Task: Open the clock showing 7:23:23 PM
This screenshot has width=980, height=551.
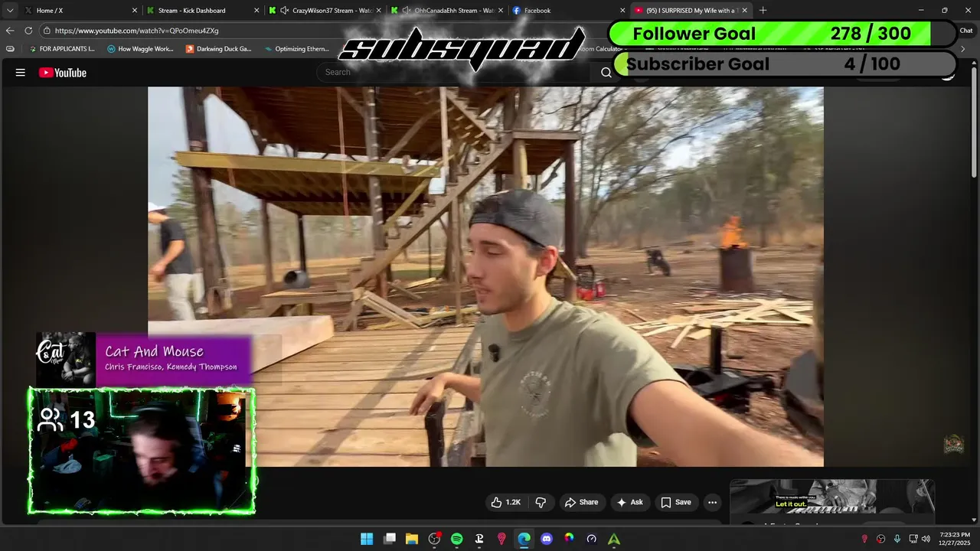Action: (953, 539)
